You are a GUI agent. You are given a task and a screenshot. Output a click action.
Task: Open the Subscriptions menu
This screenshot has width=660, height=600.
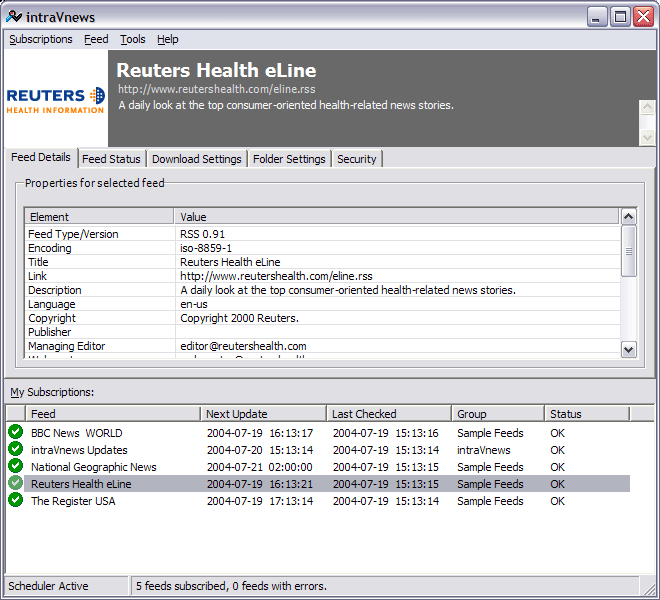click(41, 39)
